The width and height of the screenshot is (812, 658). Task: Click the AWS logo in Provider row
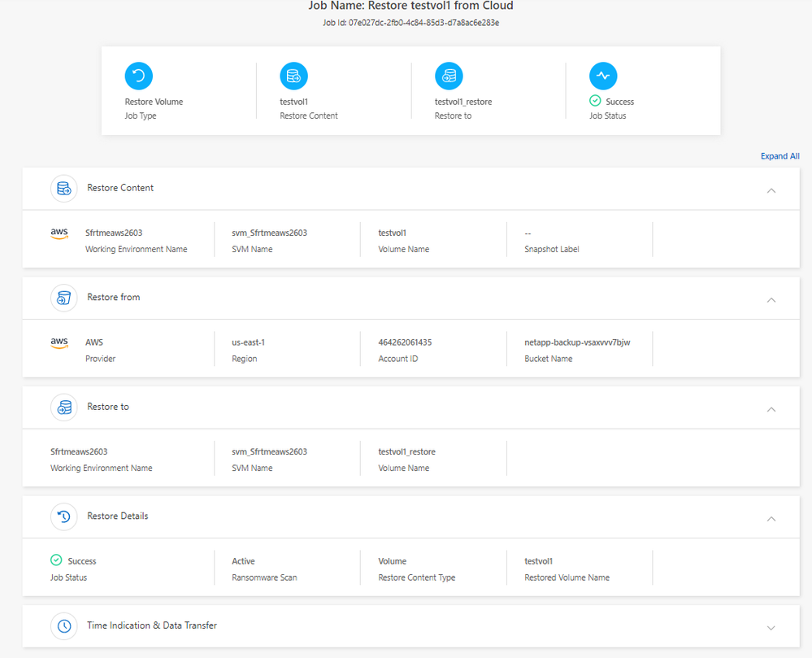point(59,343)
